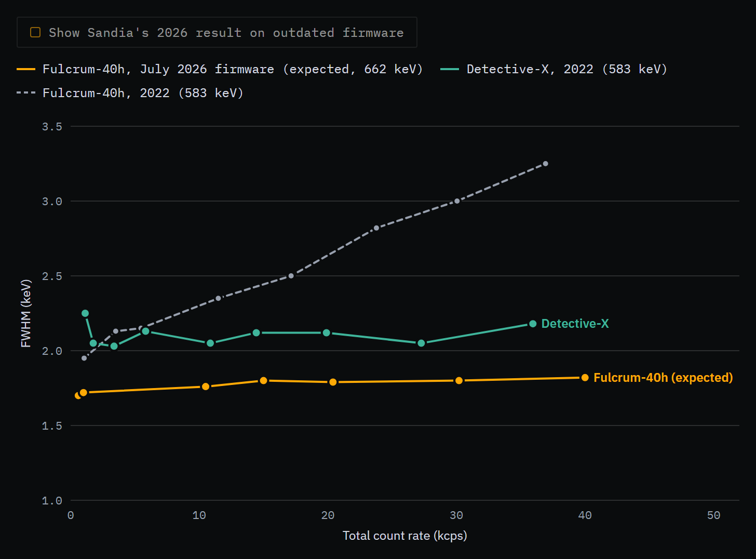Click the Detective-X, 2022 legend entry

pyautogui.click(x=553, y=69)
